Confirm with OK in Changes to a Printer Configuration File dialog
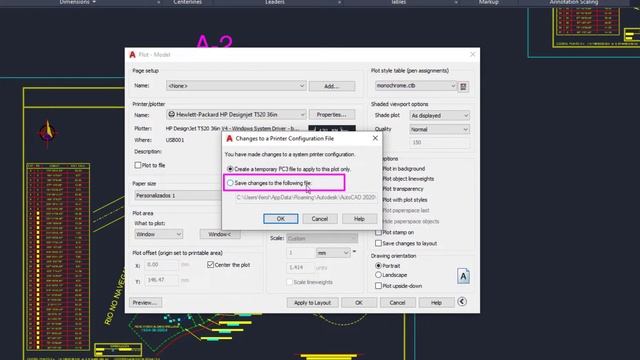Image resolution: width=640 pixels, height=360 pixels. (x=281, y=219)
